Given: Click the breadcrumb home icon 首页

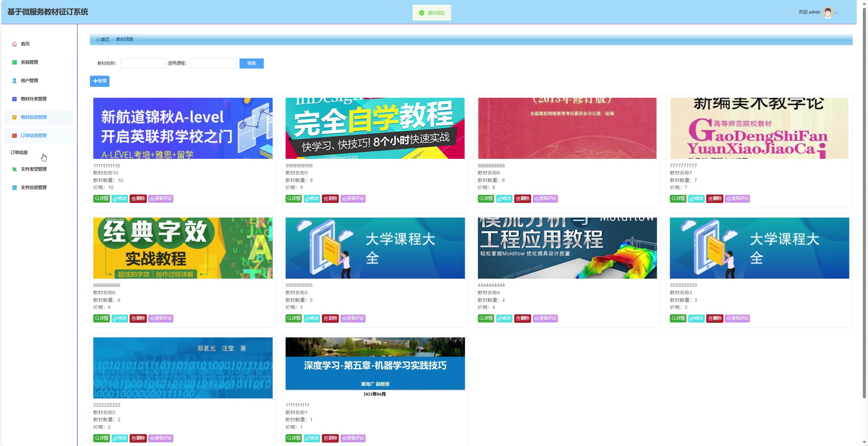Looking at the screenshot, I should tap(98, 39).
